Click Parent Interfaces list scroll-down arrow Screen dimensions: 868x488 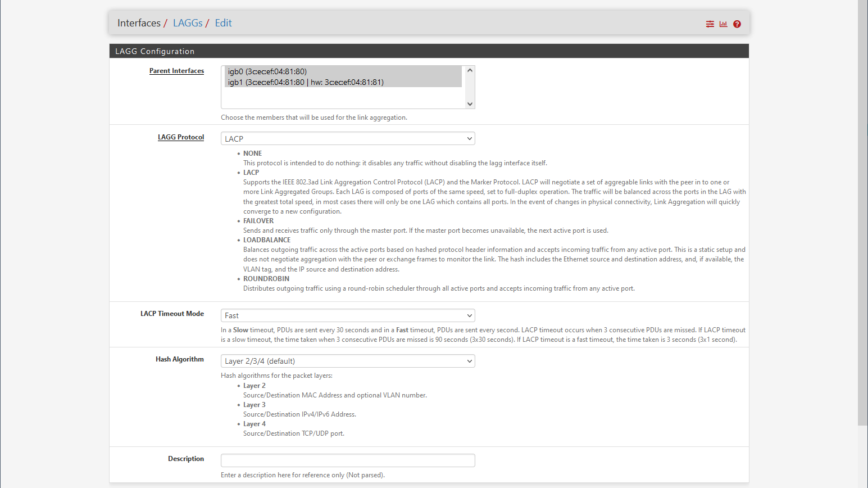tap(470, 104)
